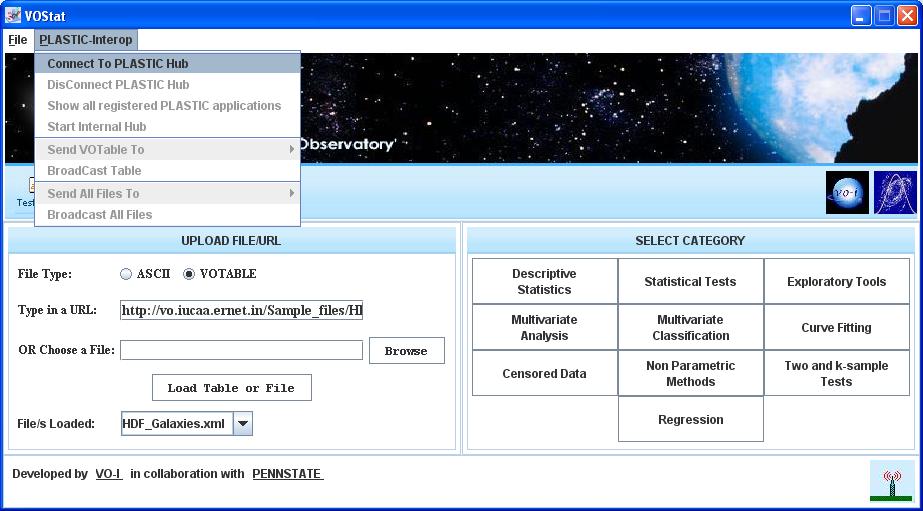Expand the File/s Loaded dropdown arrow
923x511 pixels.
(x=243, y=423)
